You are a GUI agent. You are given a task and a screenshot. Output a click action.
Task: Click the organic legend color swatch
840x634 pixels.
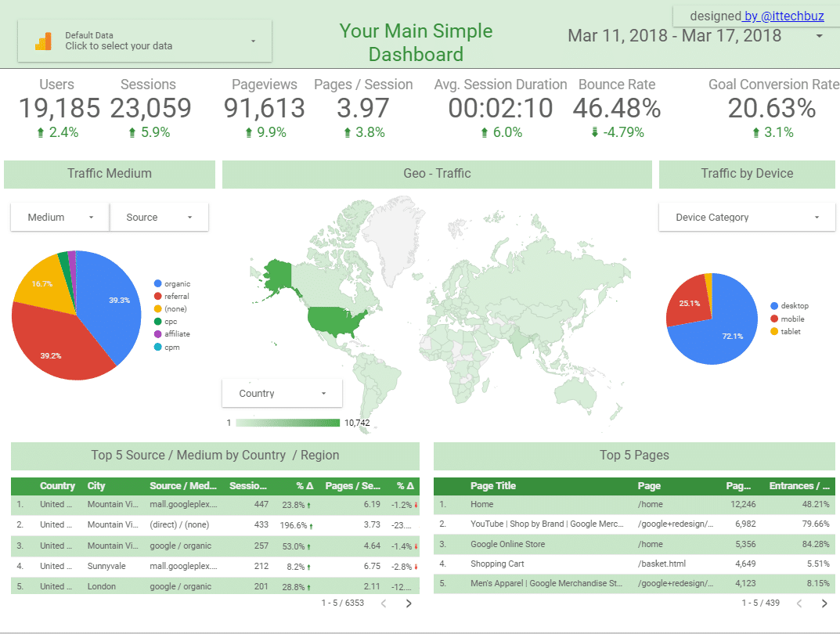(158, 284)
